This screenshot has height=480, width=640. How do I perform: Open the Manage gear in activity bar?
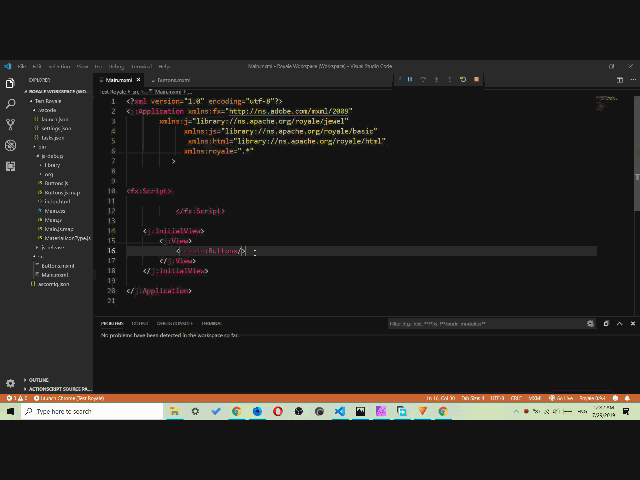click(10, 383)
